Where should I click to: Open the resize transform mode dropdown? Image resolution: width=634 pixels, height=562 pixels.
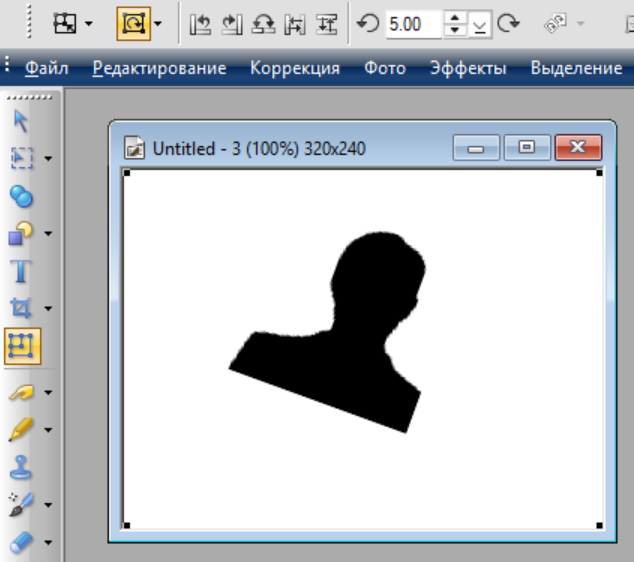pos(89,23)
